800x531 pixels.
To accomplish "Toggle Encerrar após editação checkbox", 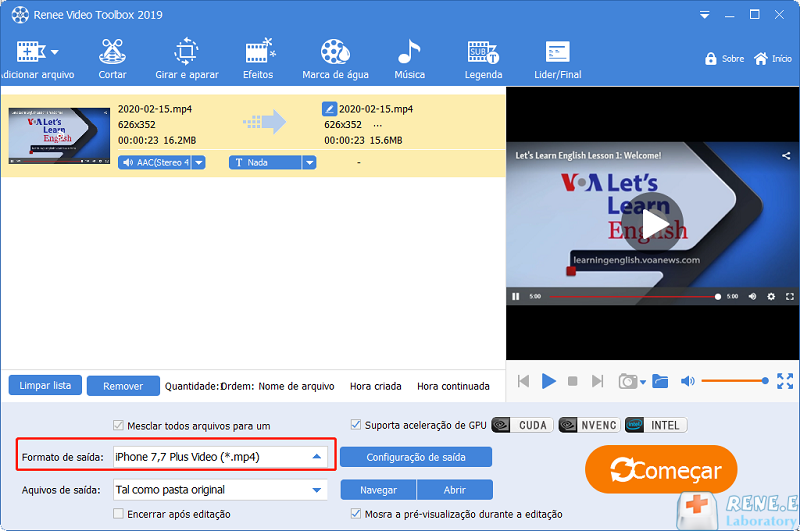I will [x=118, y=514].
